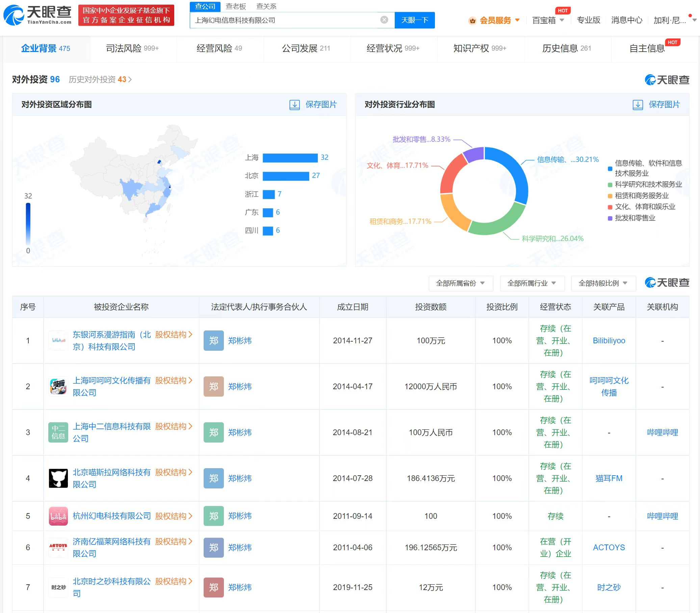The width and height of the screenshot is (700, 613).
Task: Click the 北京喵斯拉 cat logo
Action: tap(58, 478)
